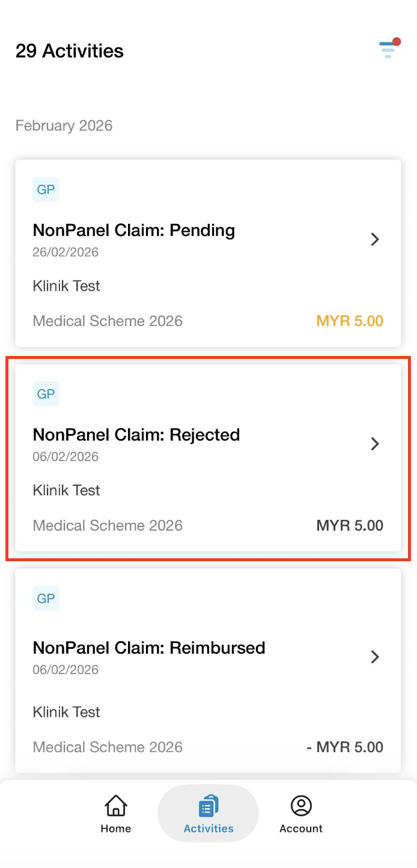
Task: Expand Reimbursed claim via chevron arrow
Action: coord(375,657)
